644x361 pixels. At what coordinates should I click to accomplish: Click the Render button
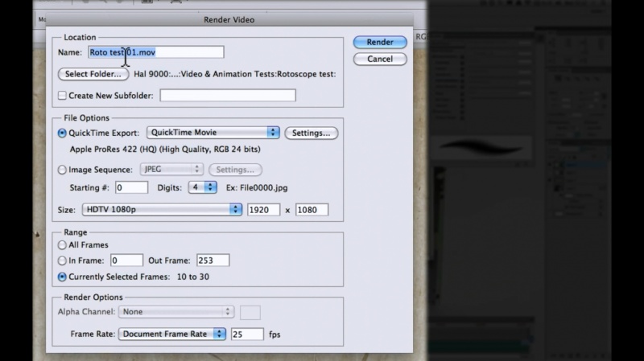click(380, 42)
